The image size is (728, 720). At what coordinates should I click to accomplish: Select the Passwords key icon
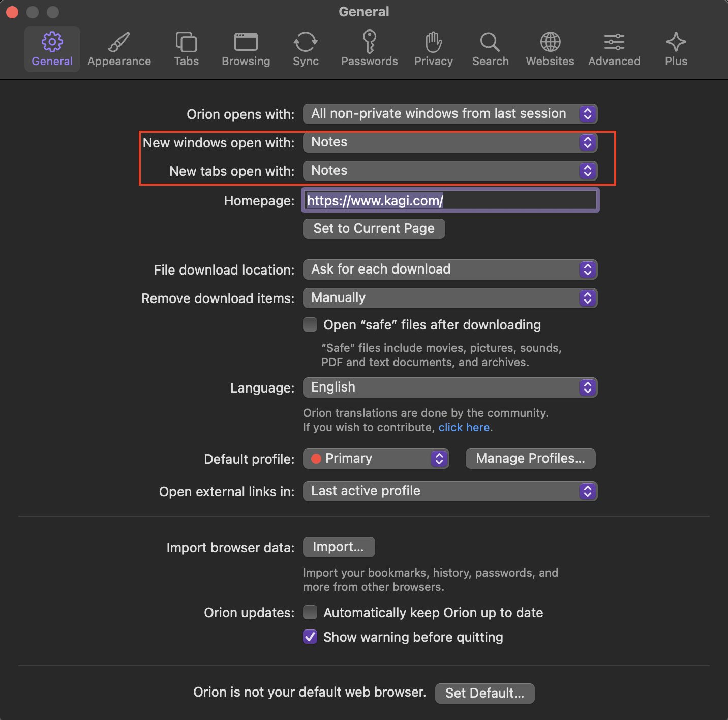pos(370,42)
